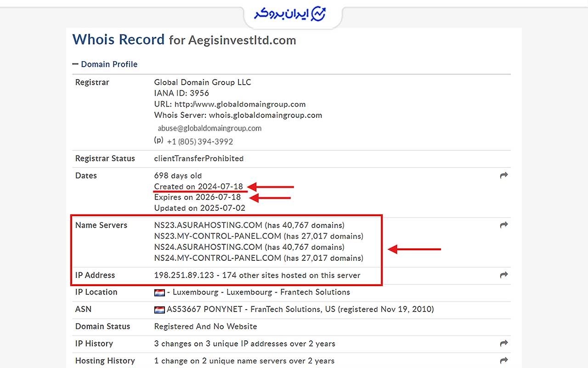Click phone number +1 (805) 394-3992

200,142
